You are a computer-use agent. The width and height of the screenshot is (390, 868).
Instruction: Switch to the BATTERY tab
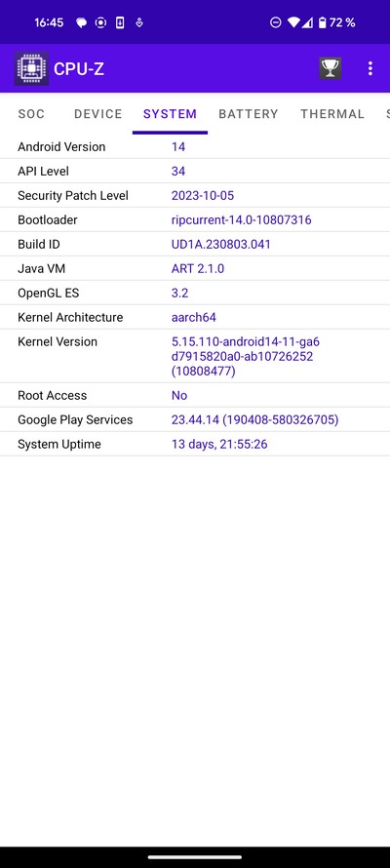coord(249,114)
